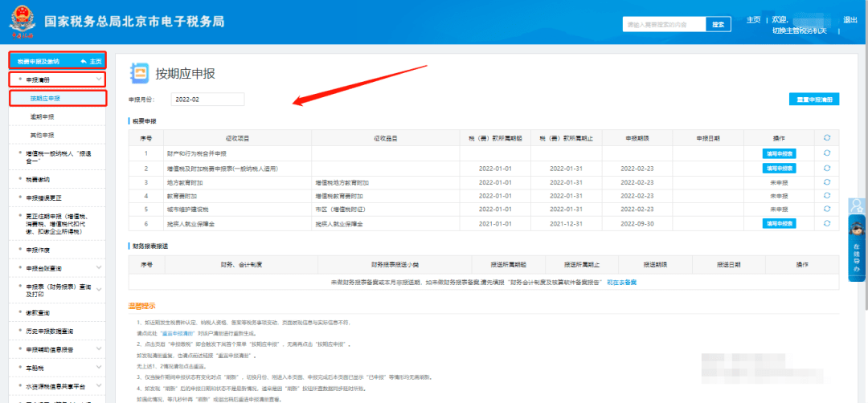
Task: Click the tax bureau emblem logo
Action: click(x=21, y=22)
